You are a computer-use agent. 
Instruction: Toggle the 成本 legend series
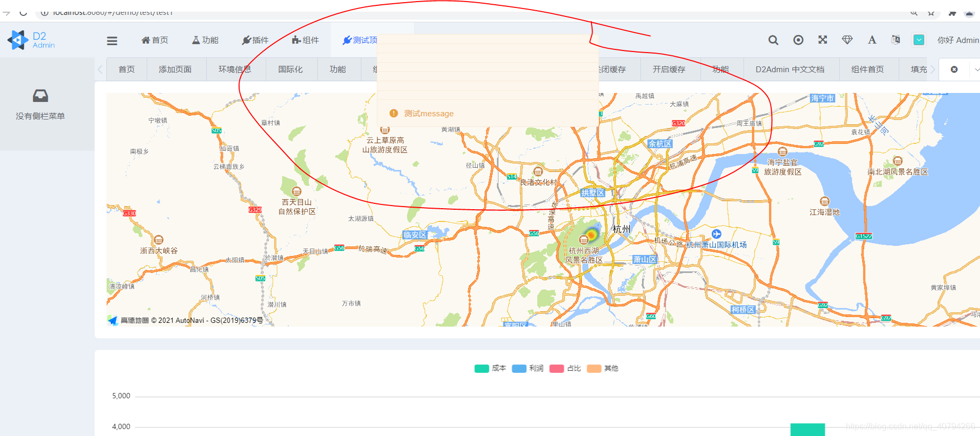[x=489, y=368]
